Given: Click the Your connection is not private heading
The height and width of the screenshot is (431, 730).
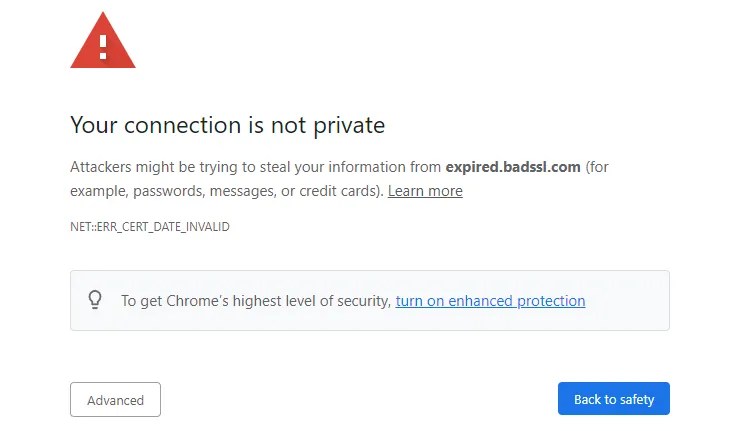Looking at the screenshot, I should pos(227,125).
